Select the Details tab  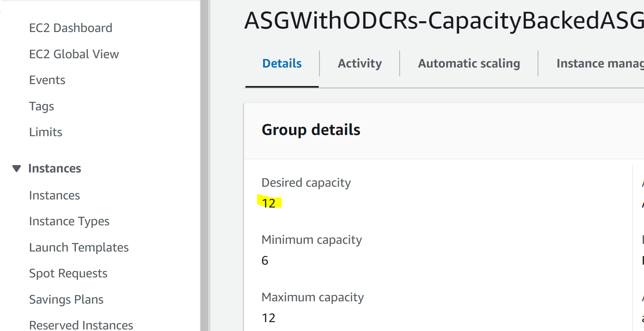point(282,63)
